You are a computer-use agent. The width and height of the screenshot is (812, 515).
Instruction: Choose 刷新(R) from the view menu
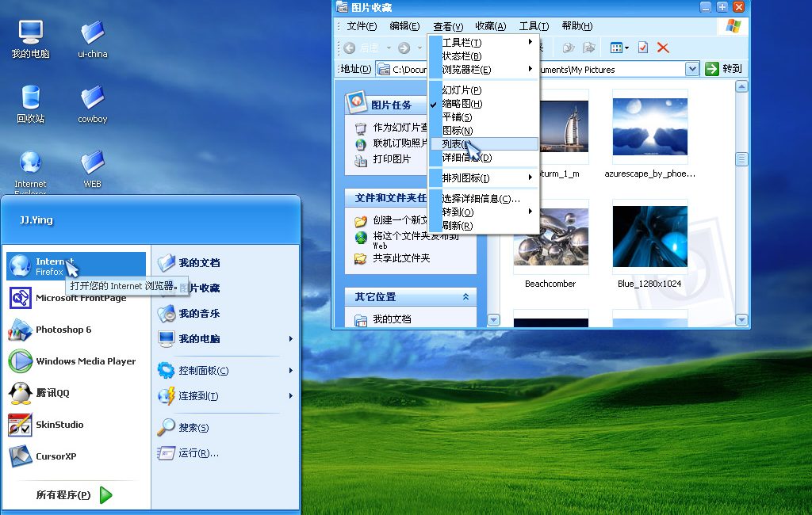pyautogui.click(x=484, y=225)
